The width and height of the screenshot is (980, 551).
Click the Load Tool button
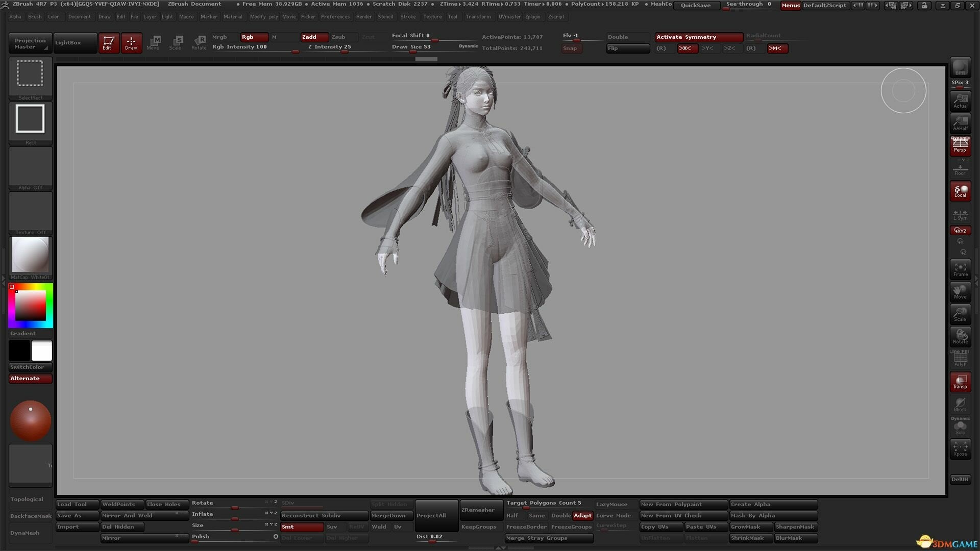tap(78, 504)
